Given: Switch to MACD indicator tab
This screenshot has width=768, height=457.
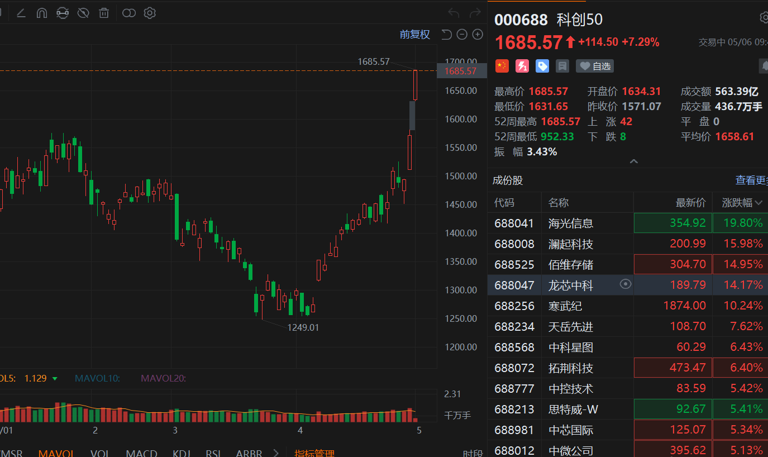Looking at the screenshot, I should point(142,453).
